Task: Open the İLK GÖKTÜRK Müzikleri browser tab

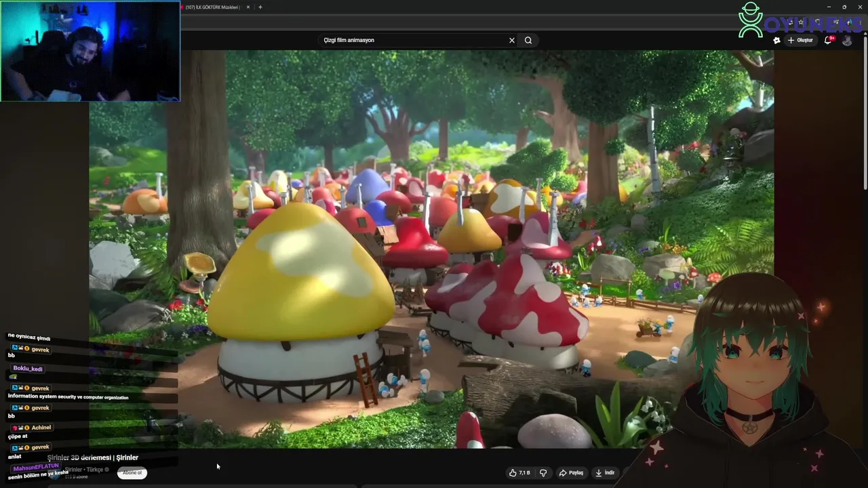Action: pyautogui.click(x=212, y=7)
